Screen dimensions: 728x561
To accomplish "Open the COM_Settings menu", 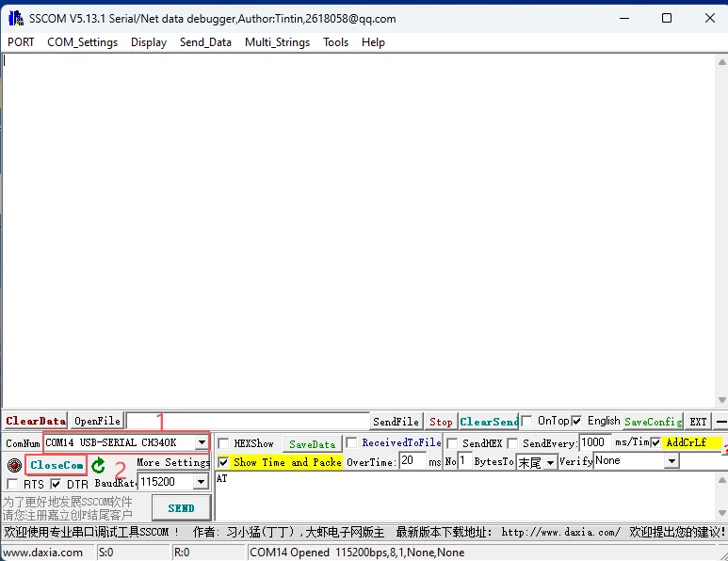I will [x=82, y=42].
